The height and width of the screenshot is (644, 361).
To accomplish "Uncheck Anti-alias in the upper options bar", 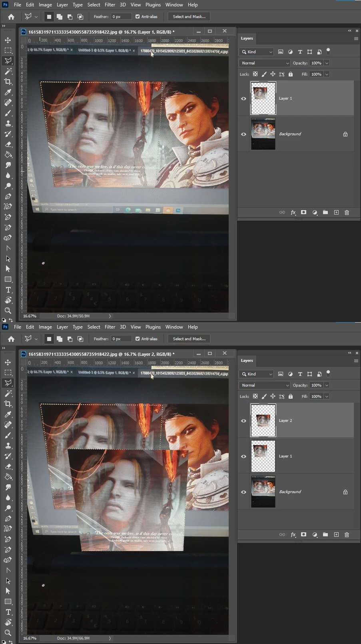I will point(138,17).
